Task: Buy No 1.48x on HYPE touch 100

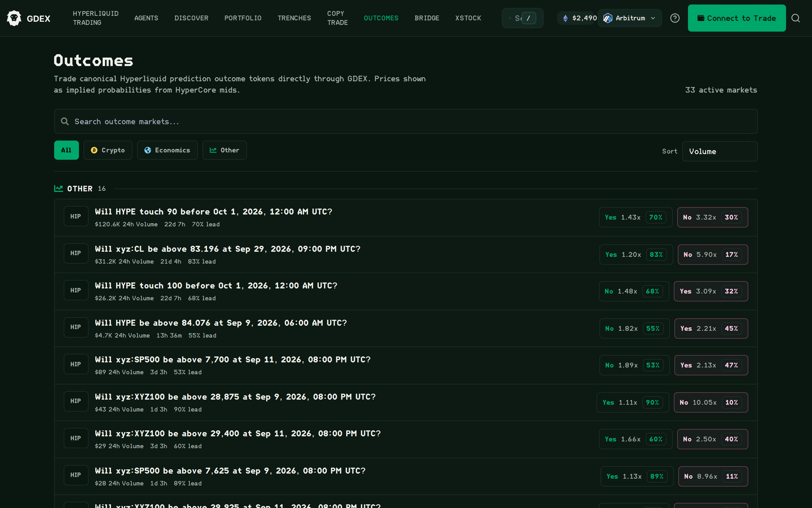Action: point(634,291)
